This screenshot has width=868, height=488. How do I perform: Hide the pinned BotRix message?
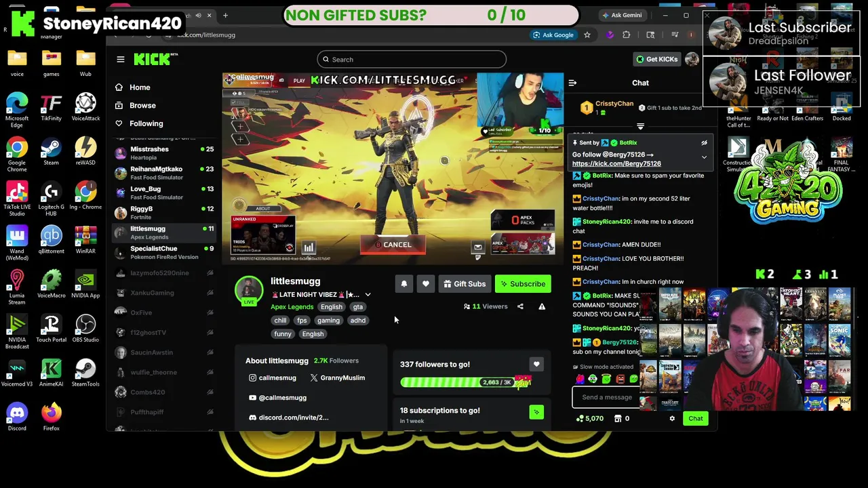point(704,143)
